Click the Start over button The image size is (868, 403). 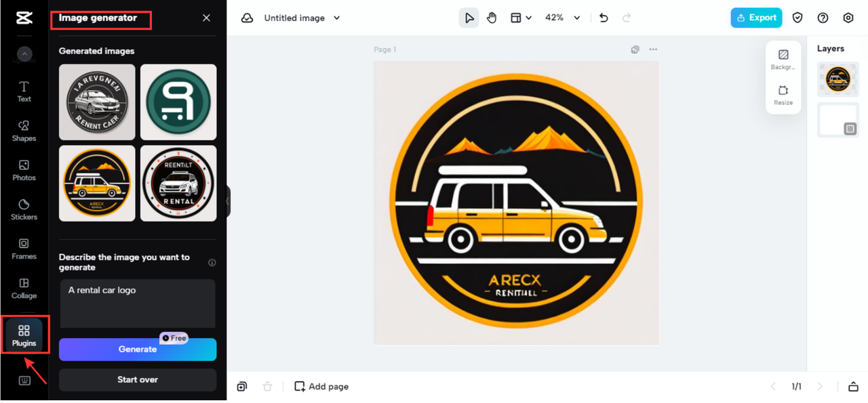click(138, 380)
